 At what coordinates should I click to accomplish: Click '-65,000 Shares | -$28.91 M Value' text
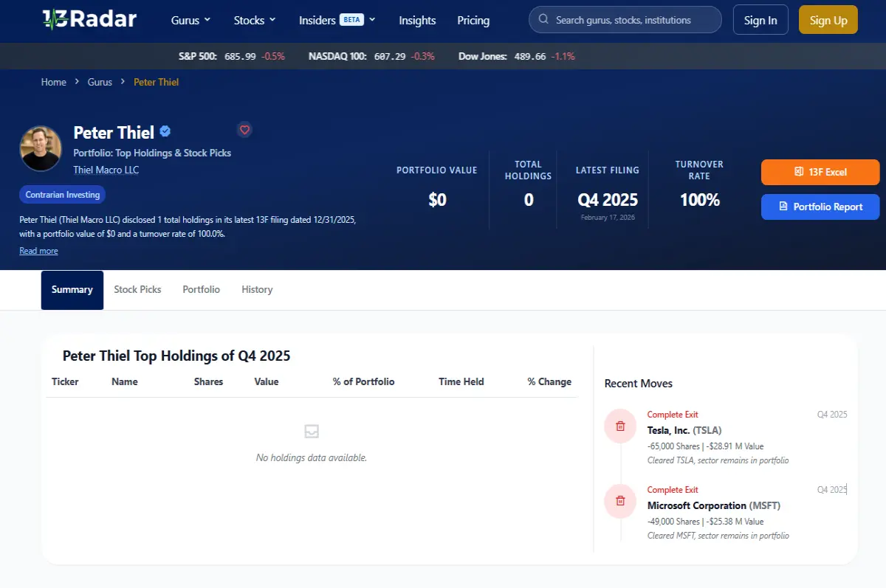coord(706,446)
